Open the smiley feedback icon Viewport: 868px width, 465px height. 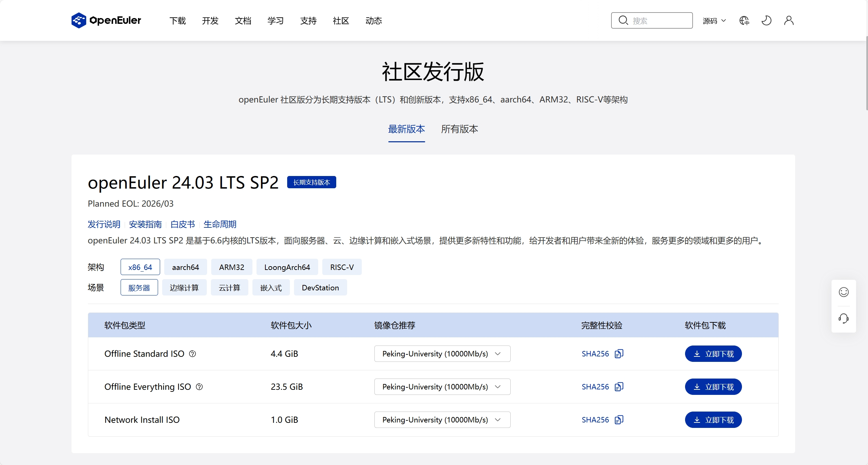[x=843, y=292]
